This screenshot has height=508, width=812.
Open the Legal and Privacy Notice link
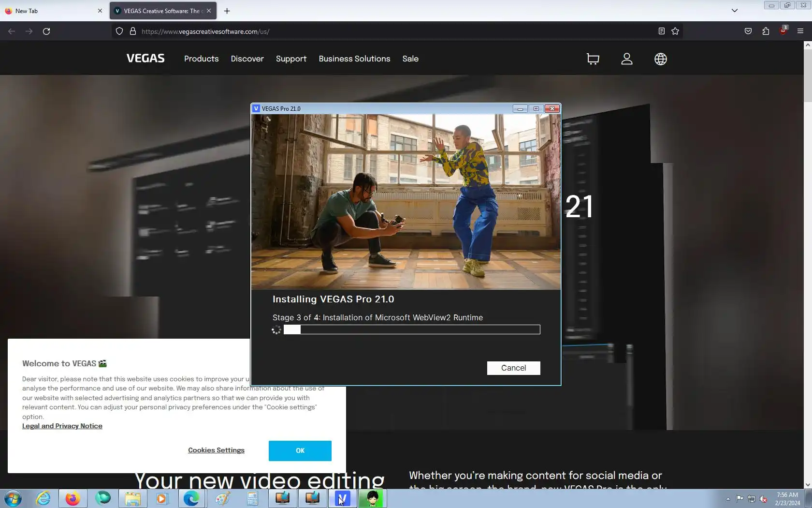coord(62,426)
